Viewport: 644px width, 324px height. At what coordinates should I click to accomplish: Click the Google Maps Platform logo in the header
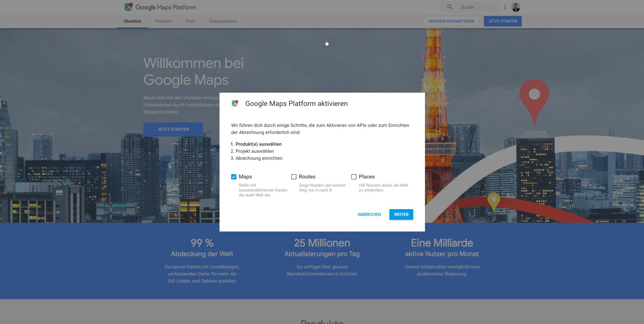(160, 7)
